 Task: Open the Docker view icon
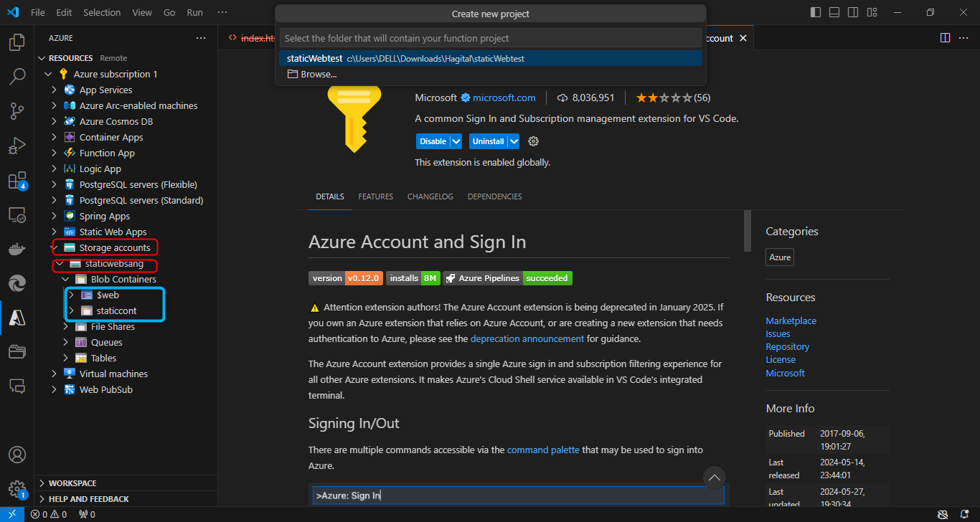pos(17,250)
